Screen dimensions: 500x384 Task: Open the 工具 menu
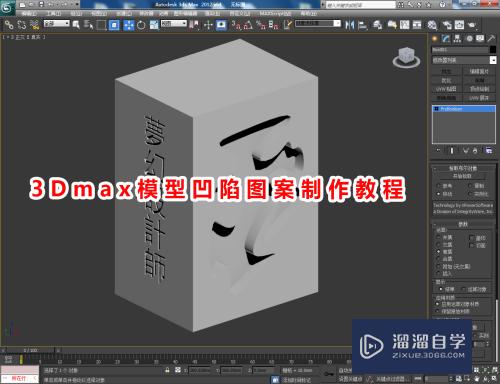(x=53, y=14)
